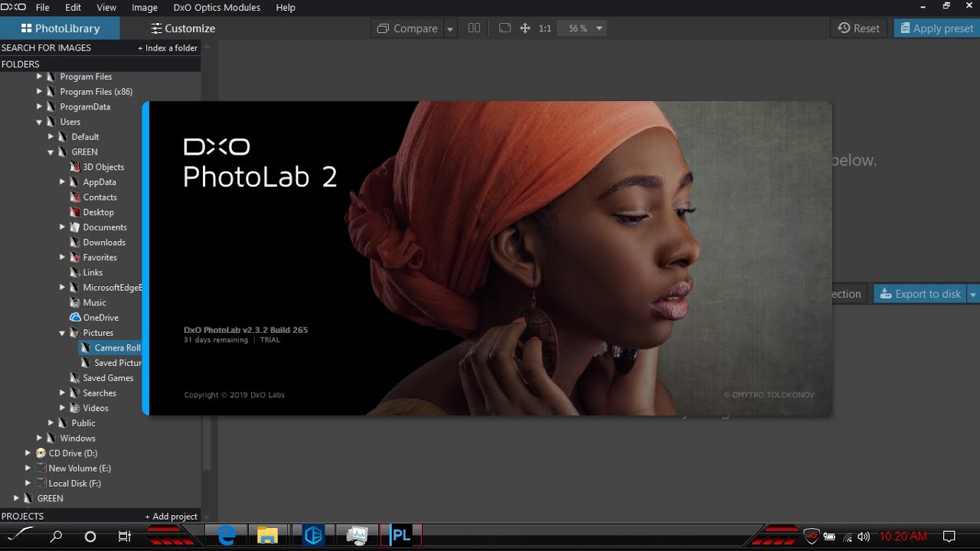The width and height of the screenshot is (980, 551).
Task: Select the Saved Games folder
Action: pos(108,378)
